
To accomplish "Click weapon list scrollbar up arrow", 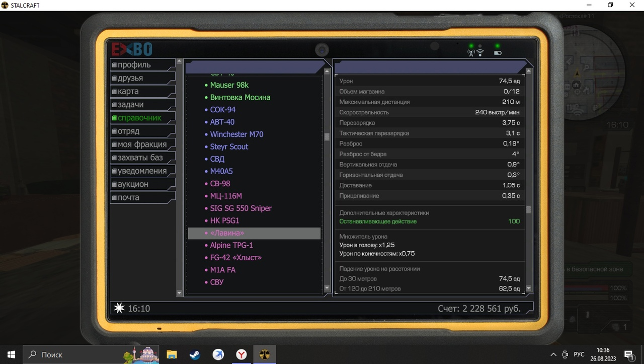I will 327,71.
